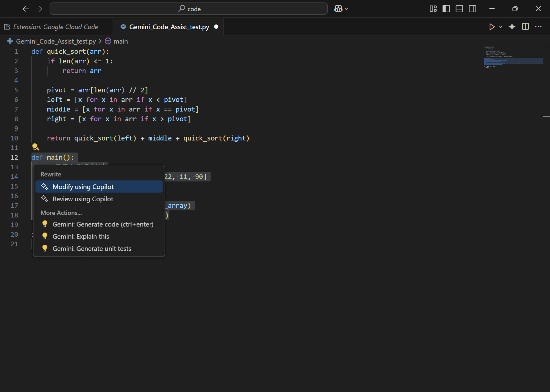Choose Modify using Copilot
Screen dimensions: 550x392
click(x=99, y=186)
